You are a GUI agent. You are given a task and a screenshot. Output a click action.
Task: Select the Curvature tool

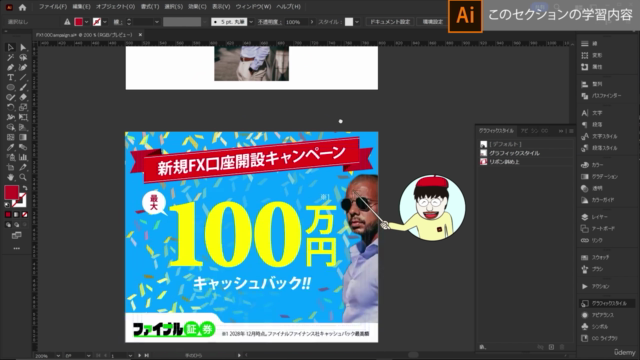pyautogui.click(x=23, y=67)
